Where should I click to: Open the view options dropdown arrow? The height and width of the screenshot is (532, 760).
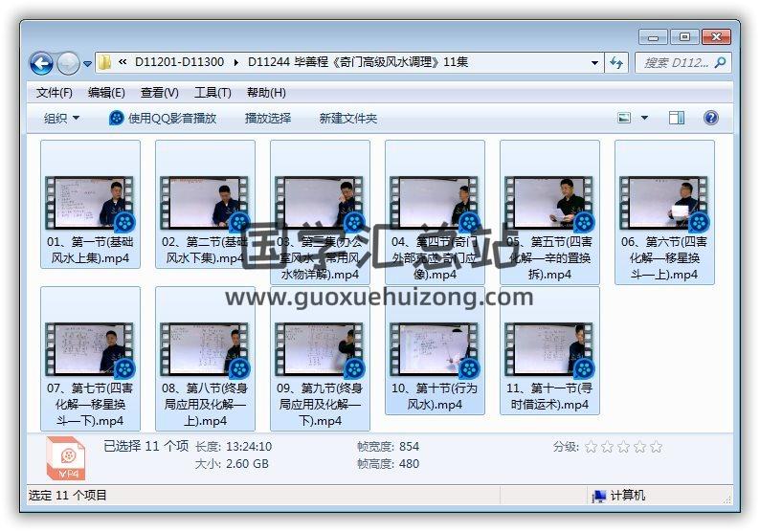644,118
